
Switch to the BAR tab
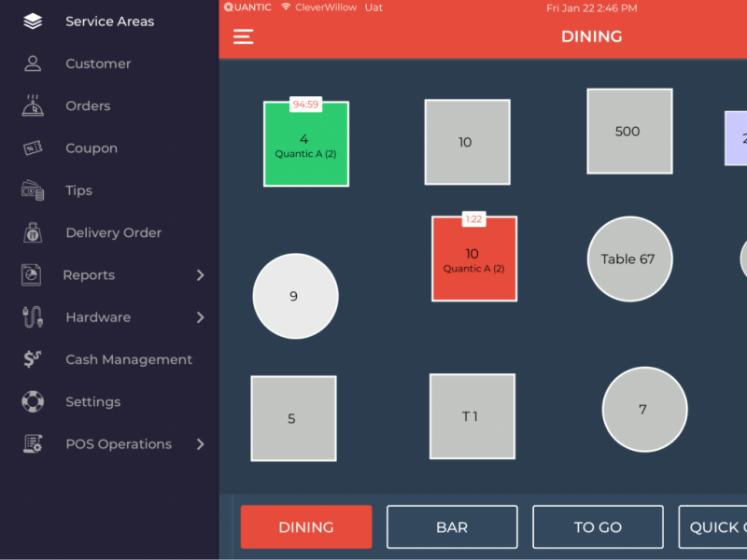[452, 526]
